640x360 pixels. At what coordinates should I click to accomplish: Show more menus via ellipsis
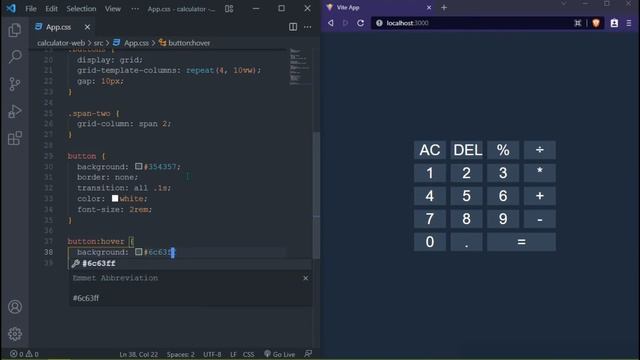(x=135, y=9)
